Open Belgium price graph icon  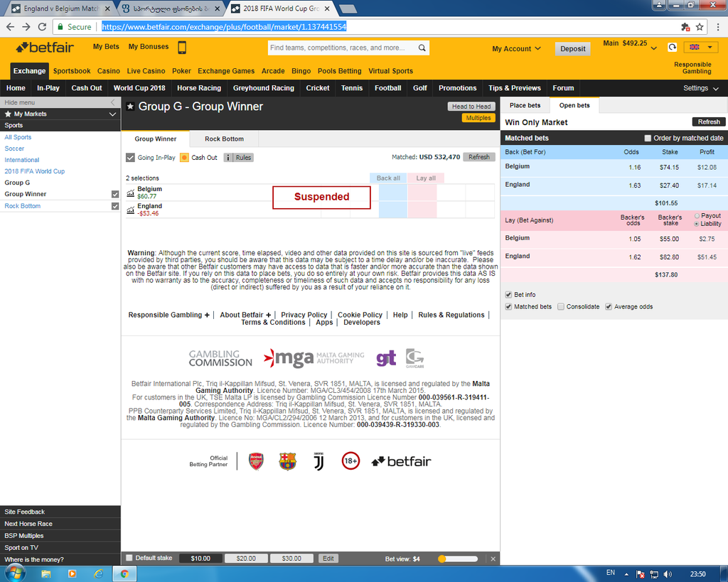[x=131, y=193]
